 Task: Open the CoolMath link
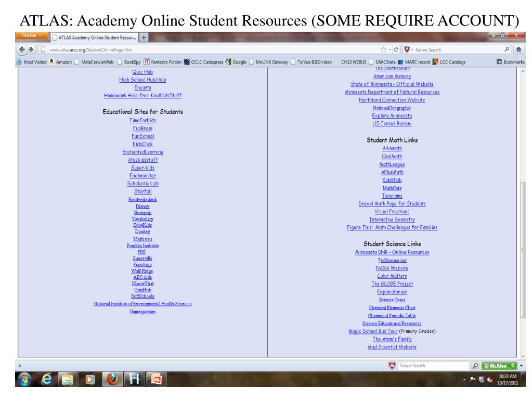coord(392,157)
